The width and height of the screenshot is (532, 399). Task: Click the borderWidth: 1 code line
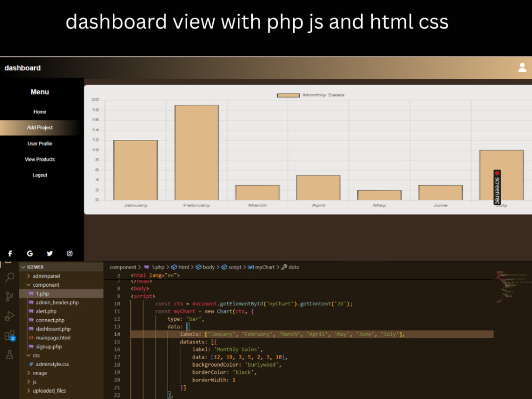(214, 380)
